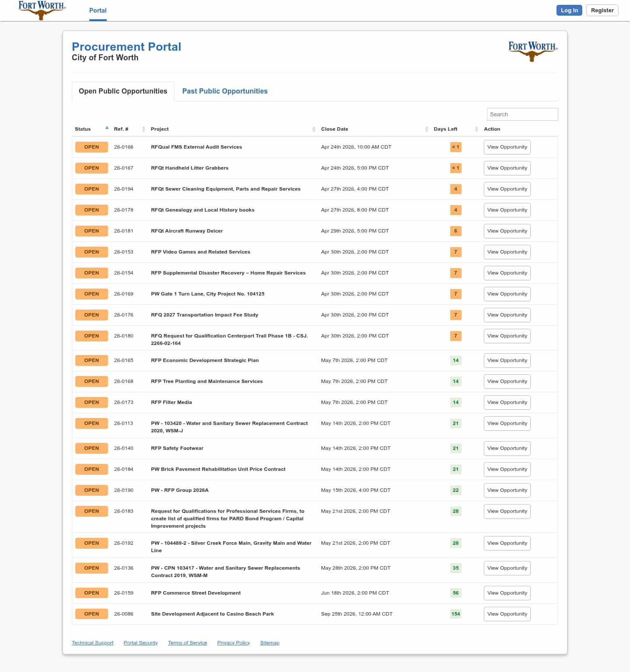This screenshot has height=672, width=630.
Task: View opportunity for RFQt Handheld Litter Grabbers
Action: (507, 168)
